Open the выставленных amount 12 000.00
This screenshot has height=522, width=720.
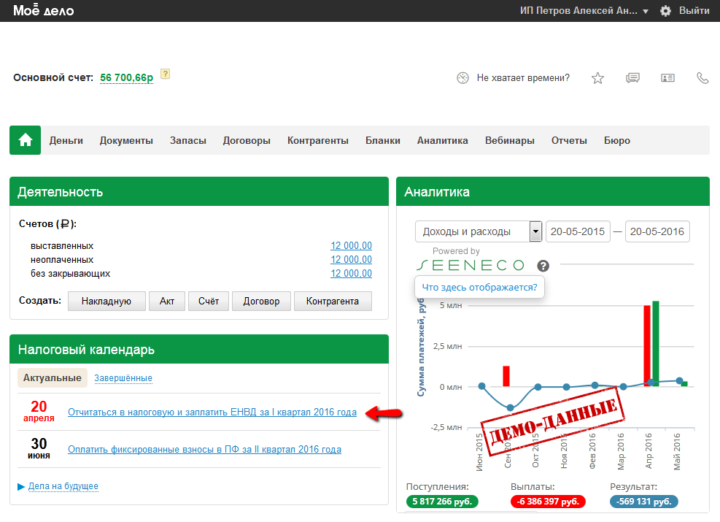point(351,246)
